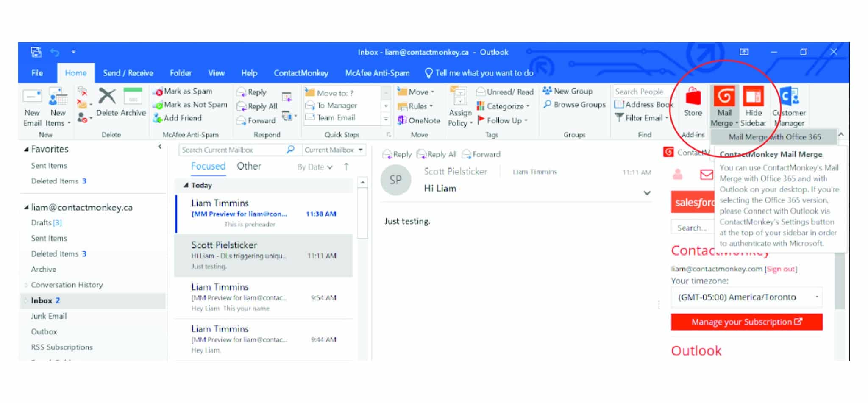The image size is (868, 403).
Task: Click Mark as Spam
Action: coord(183,92)
